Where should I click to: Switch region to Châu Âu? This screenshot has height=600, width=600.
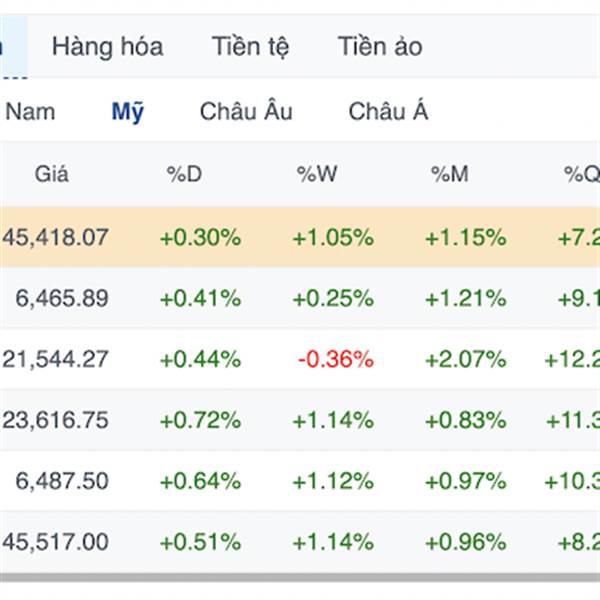click(x=246, y=111)
